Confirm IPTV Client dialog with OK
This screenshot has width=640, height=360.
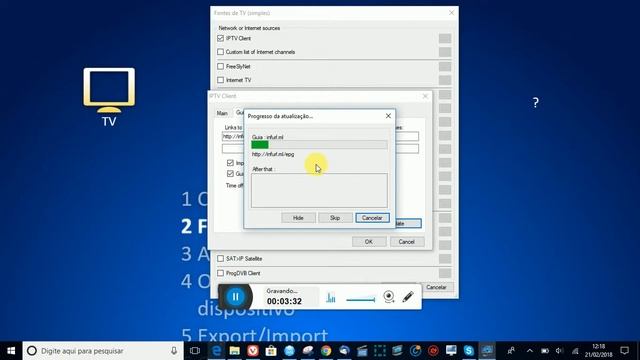coord(369,242)
